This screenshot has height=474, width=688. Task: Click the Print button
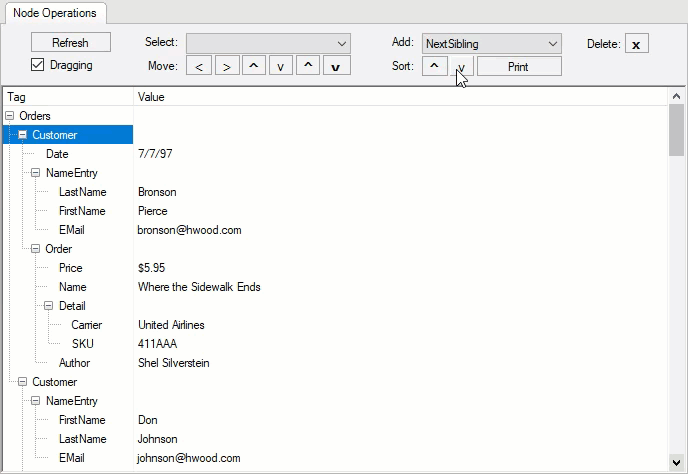coord(518,67)
